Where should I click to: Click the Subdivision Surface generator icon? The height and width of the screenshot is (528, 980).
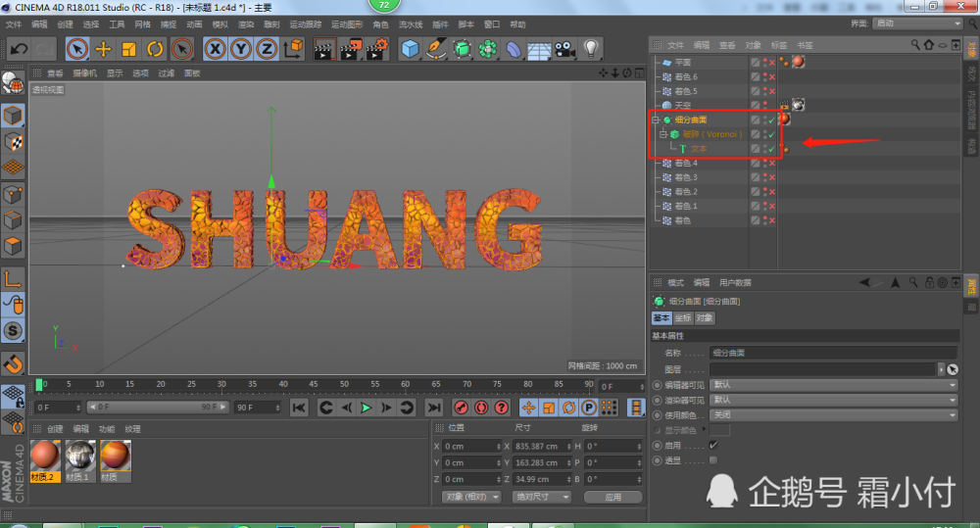[462, 49]
